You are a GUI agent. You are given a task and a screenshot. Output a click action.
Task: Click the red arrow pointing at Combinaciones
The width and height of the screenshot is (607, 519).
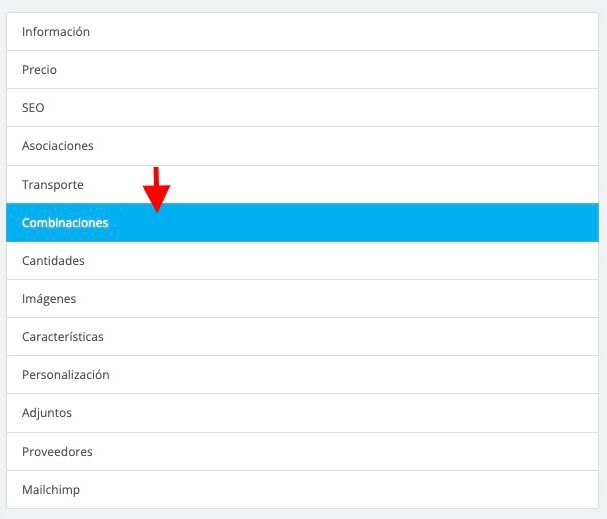[156, 190]
